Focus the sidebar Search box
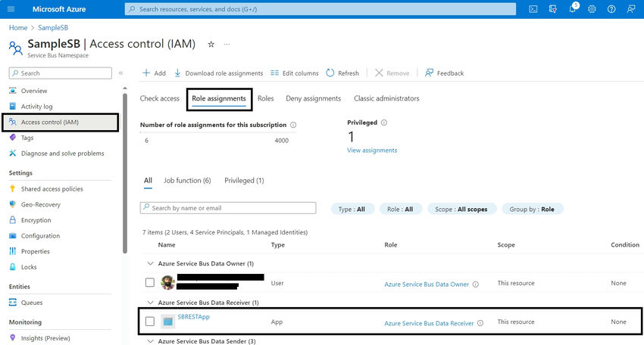This screenshot has width=644, height=345. (x=61, y=73)
